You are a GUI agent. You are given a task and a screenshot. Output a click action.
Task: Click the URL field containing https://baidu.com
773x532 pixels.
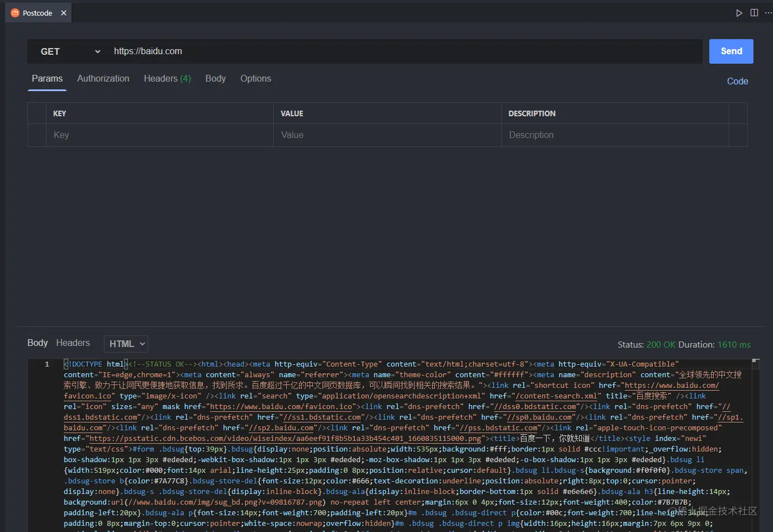pos(405,51)
